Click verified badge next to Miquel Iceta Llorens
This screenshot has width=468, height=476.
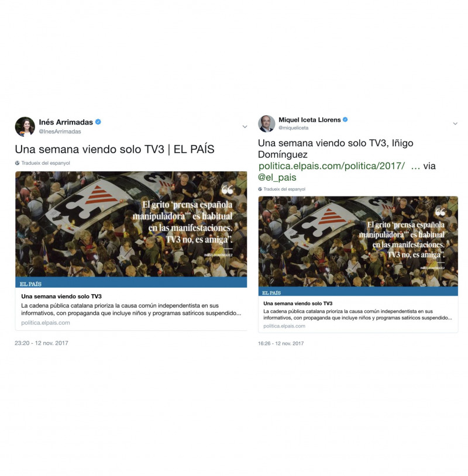click(x=345, y=120)
